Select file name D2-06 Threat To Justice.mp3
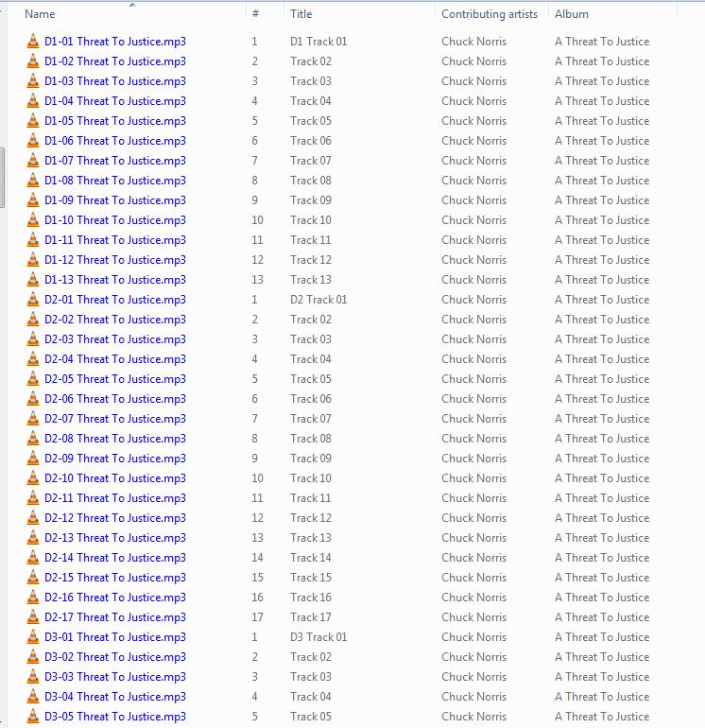Image resolution: width=705 pixels, height=728 pixels. (115, 399)
